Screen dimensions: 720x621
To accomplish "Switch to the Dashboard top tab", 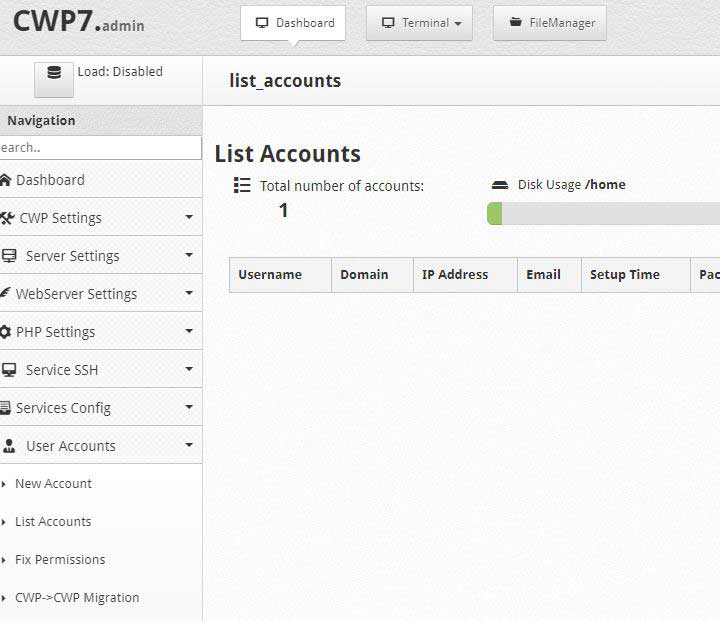I will [x=293, y=23].
